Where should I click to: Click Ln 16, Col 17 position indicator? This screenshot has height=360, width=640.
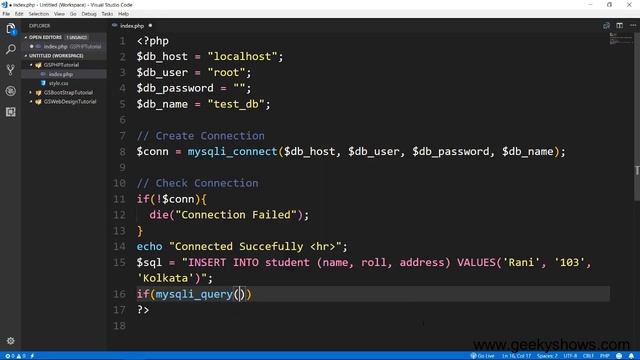click(516, 356)
